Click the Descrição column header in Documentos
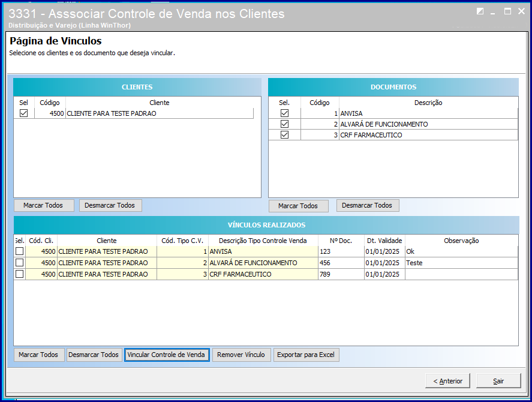 [428, 103]
